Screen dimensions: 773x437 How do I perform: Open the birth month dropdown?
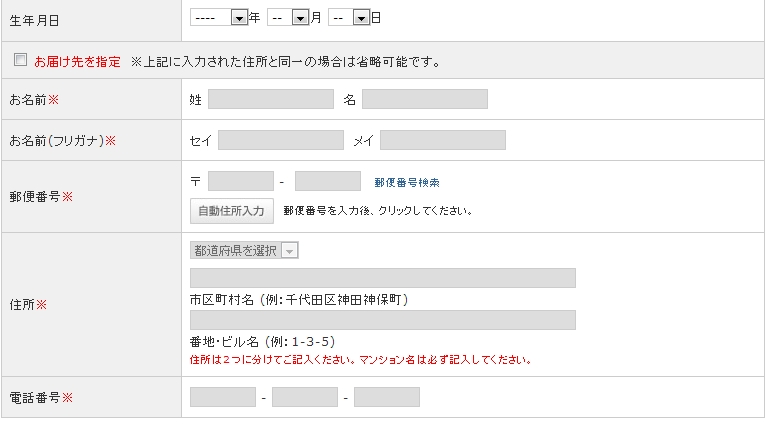[288, 17]
